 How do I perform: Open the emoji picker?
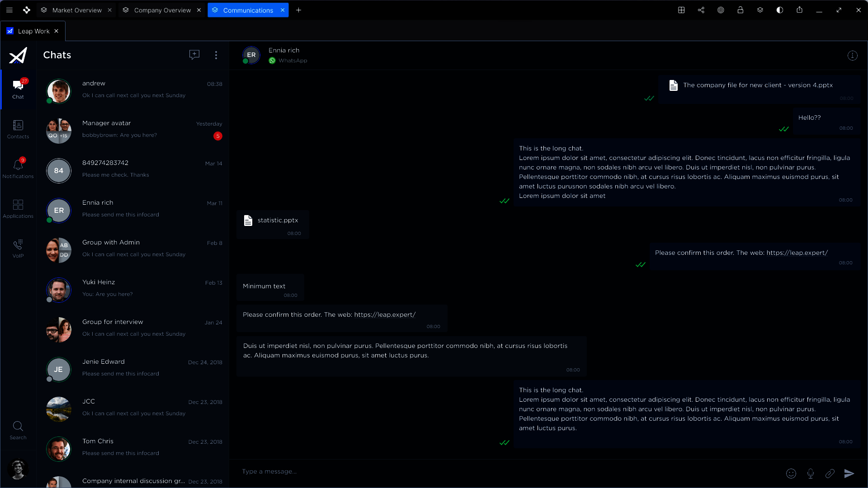[x=791, y=473]
